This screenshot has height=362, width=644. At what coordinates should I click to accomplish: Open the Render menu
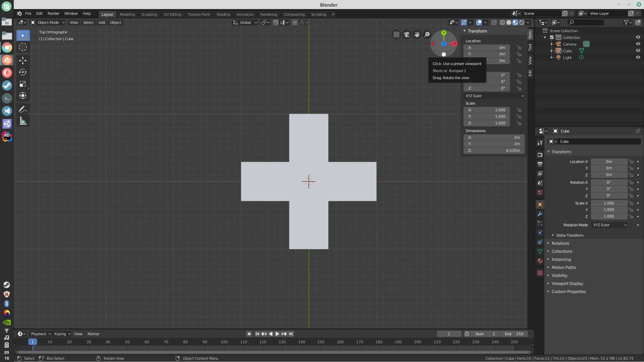click(x=53, y=13)
